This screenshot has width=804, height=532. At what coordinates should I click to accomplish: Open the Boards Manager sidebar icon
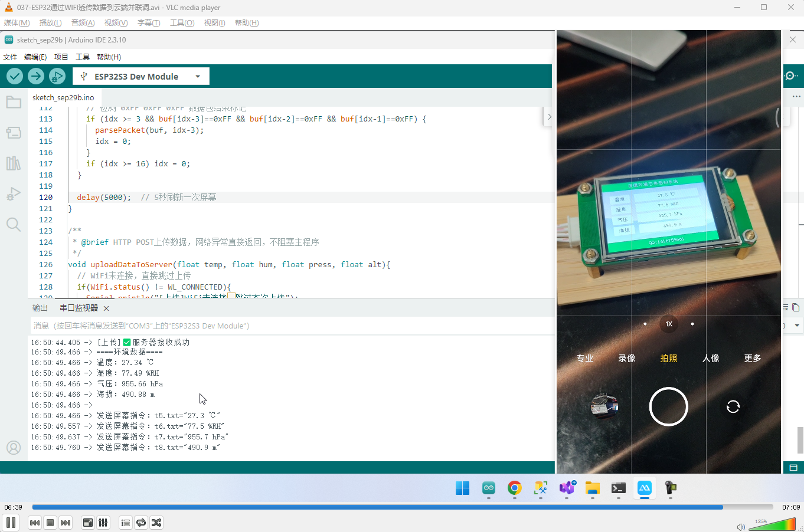tap(14, 133)
